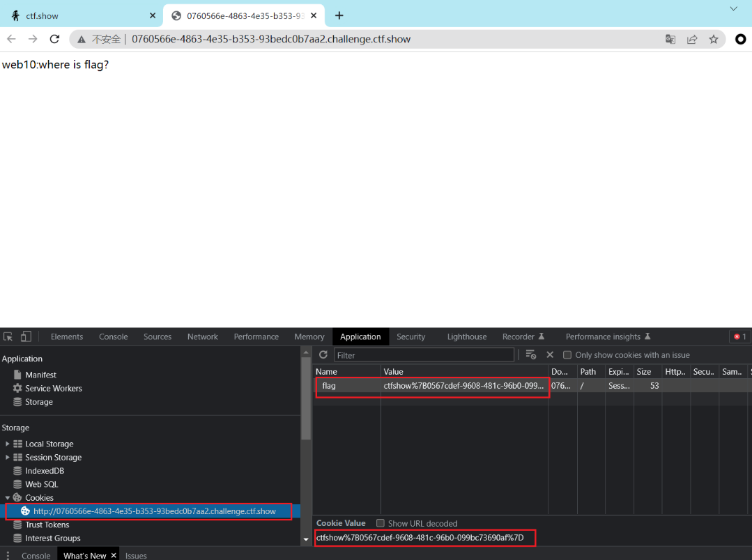This screenshot has height=560, width=752.
Task: Sort cookies by the Name column
Action: [x=347, y=371]
